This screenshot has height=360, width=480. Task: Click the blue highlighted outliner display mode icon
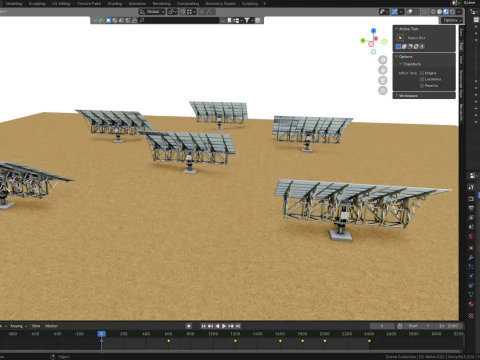click(108, 20)
